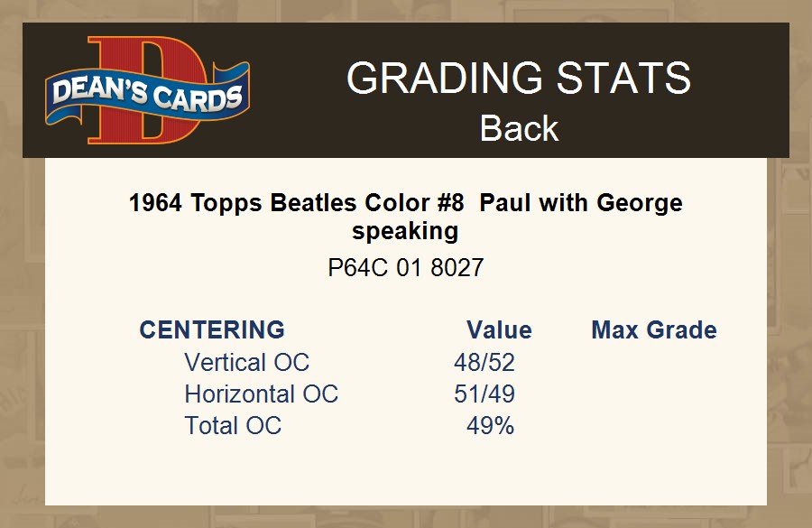The width and height of the screenshot is (812, 528).
Task: Select the 1964 Topps Beatles card title
Action: 405,203
